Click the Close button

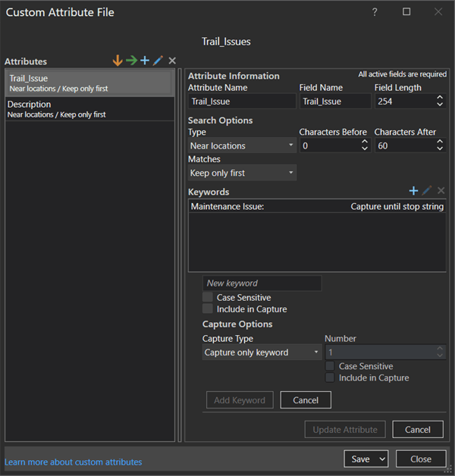pos(421,459)
